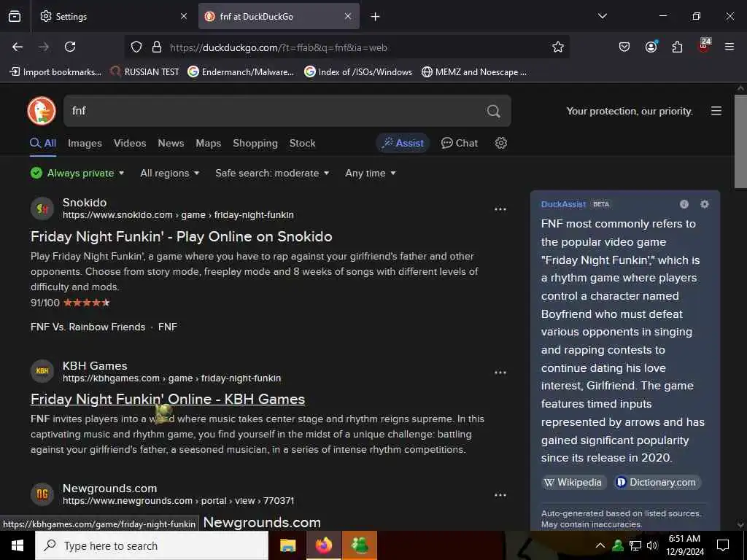Open the extensions puzzle icon
Viewport: 747px width, 560px height.
point(677,47)
